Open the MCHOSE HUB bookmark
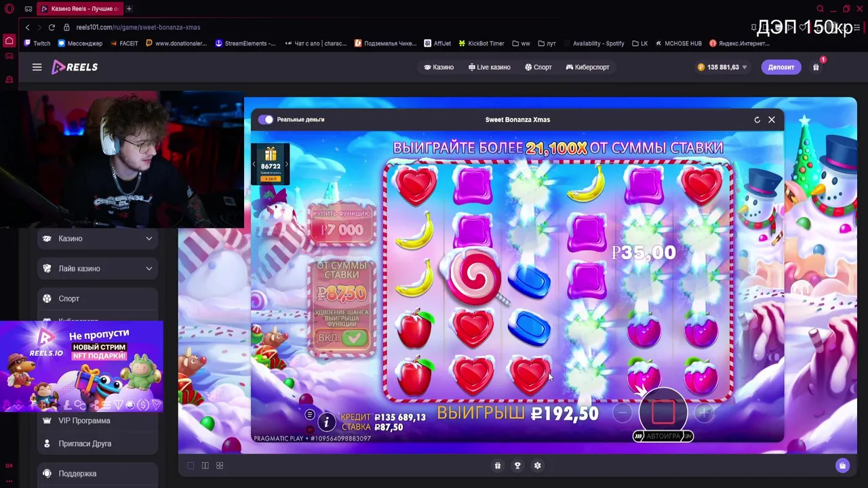868x488 pixels. [679, 43]
